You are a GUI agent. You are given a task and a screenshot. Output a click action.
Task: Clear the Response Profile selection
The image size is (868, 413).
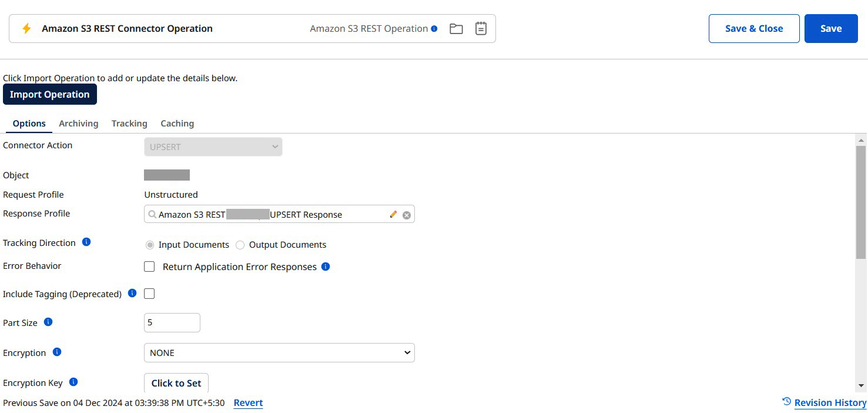(407, 215)
